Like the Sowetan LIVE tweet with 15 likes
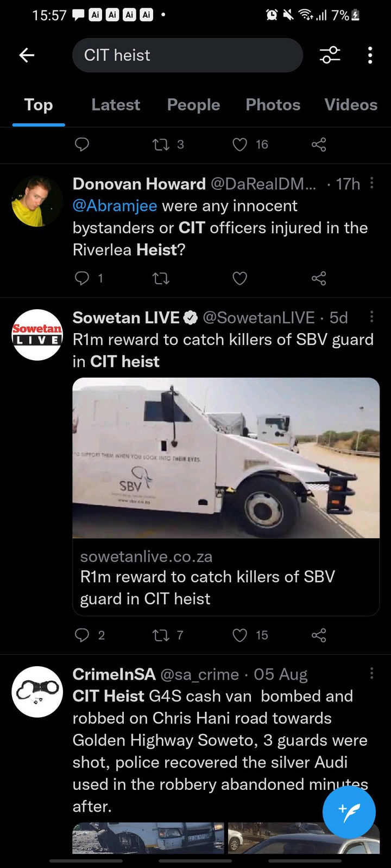The image size is (391, 868). [239, 635]
